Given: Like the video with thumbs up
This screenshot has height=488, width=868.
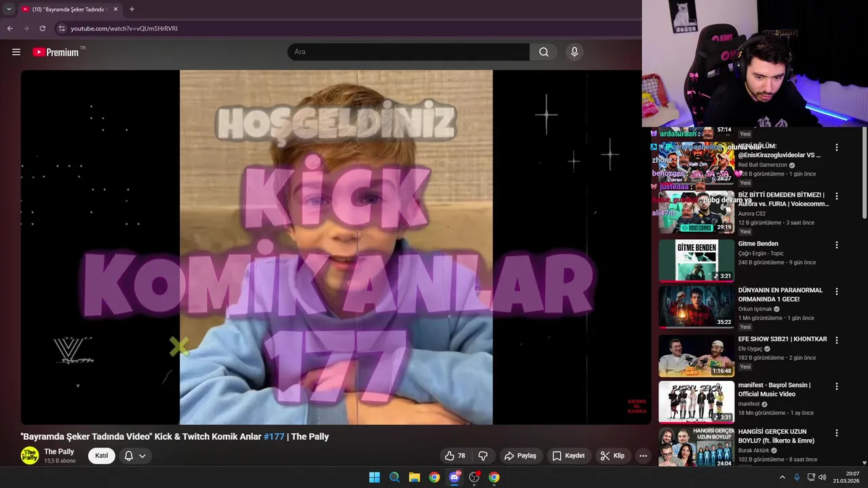Looking at the screenshot, I should tap(455, 456).
